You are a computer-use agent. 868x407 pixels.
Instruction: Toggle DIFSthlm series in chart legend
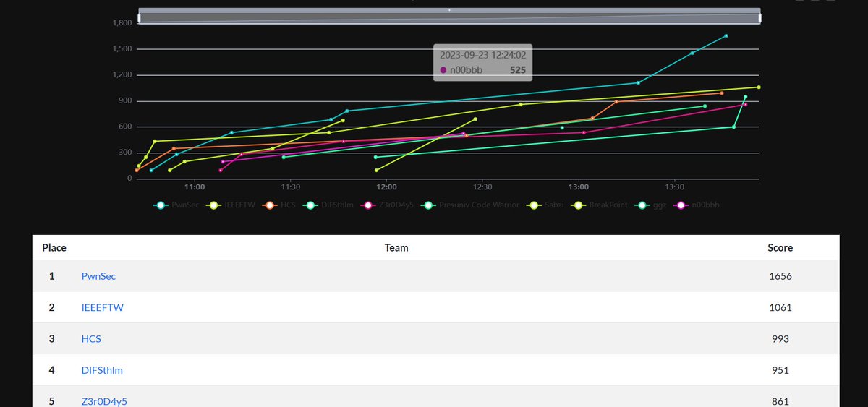tap(328, 205)
